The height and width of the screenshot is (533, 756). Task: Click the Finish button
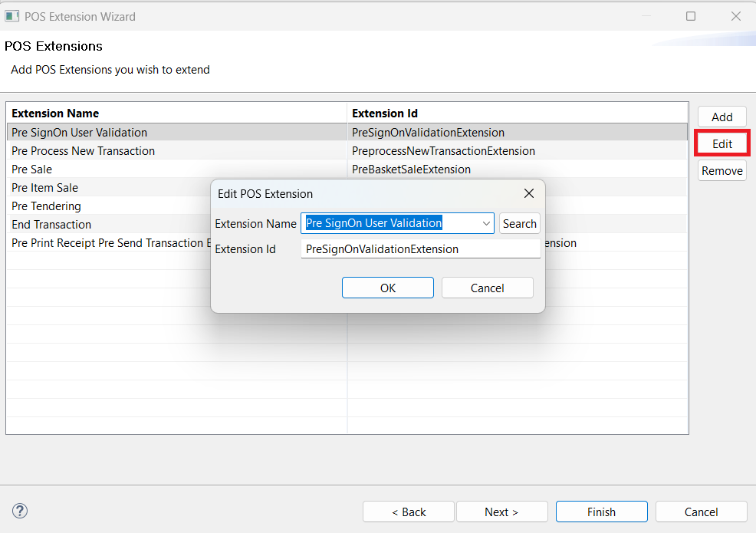(601, 512)
